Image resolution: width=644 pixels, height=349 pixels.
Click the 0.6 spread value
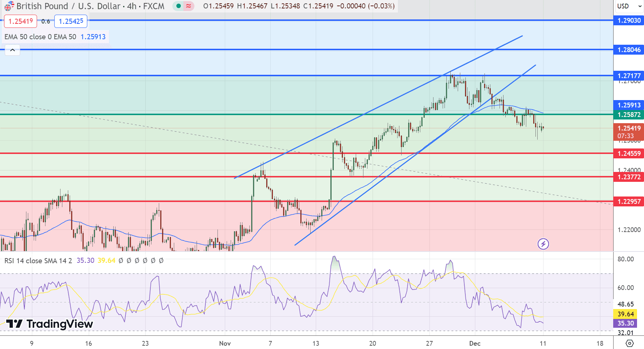click(46, 21)
